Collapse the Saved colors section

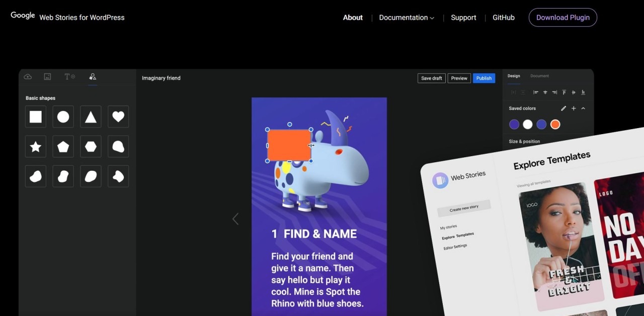click(584, 109)
